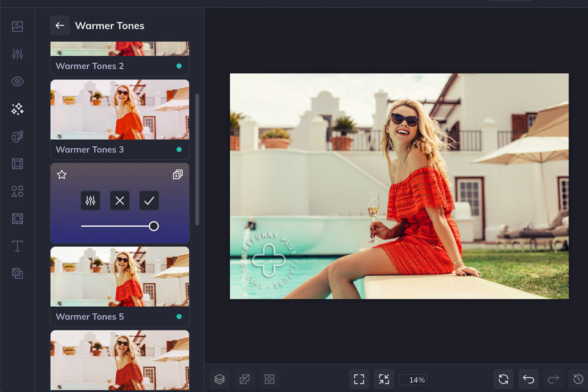The width and height of the screenshot is (588, 392).
Task: Select the Warmer Tones 3 thumbnail
Action: 119,110
